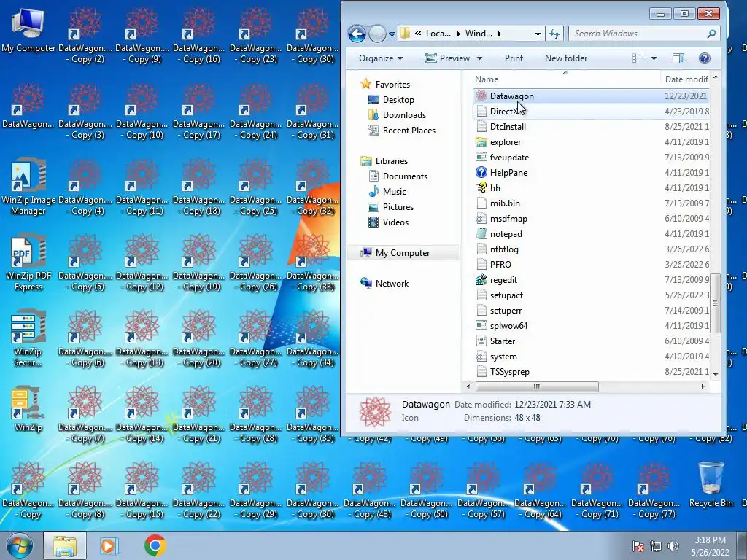Expand the Wind... breadcrumb arrow
The image size is (747, 560).
tap(499, 34)
